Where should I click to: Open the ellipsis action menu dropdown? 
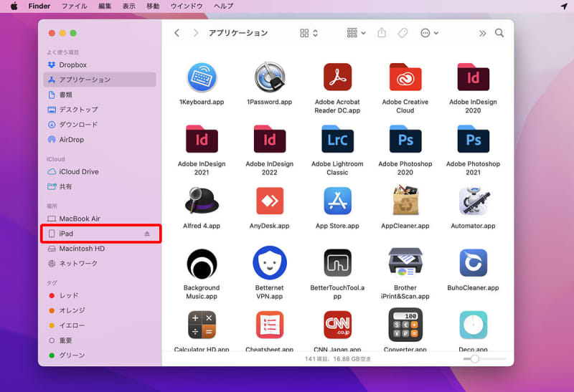(429, 33)
